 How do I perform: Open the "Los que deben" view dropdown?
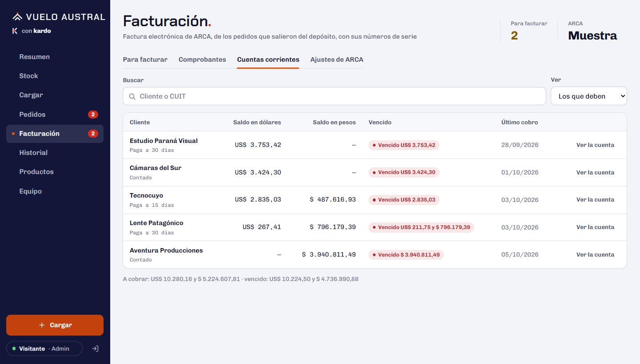tap(588, 96)
